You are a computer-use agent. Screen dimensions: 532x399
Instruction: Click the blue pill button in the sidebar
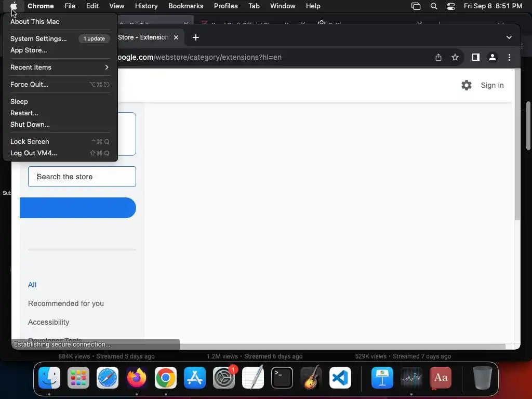[78, 208]
